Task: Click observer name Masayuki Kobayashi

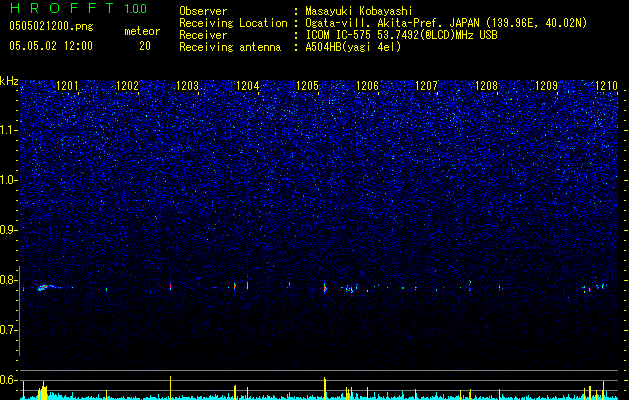Action: (x=359, y=11)
